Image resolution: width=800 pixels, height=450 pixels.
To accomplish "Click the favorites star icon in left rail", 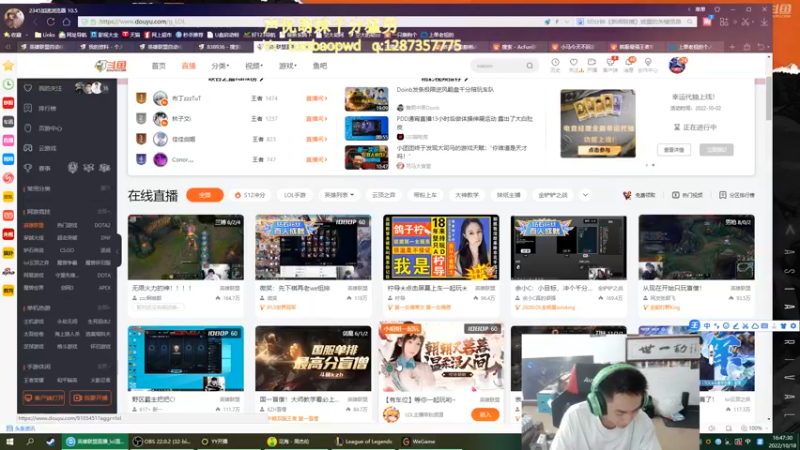I will pyautogui.click(x=8, y=65).
